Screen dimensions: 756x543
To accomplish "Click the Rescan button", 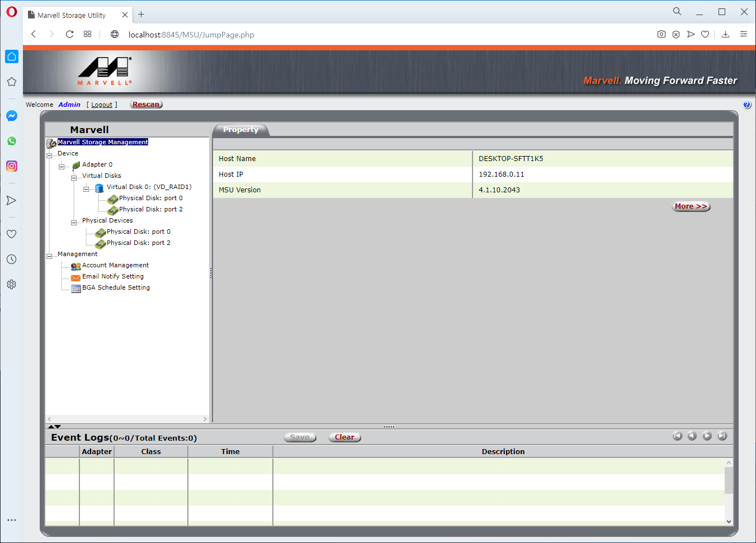I will point(146,105).
